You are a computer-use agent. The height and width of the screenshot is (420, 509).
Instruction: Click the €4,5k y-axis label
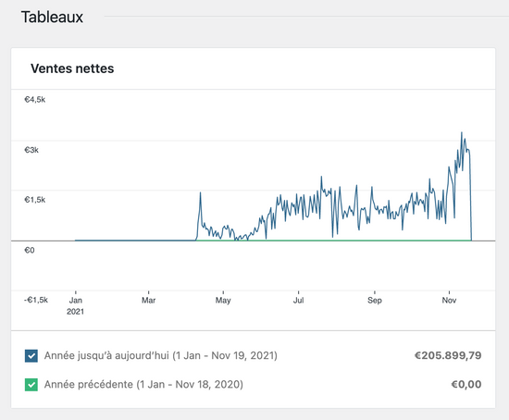[x=35, y=100]
